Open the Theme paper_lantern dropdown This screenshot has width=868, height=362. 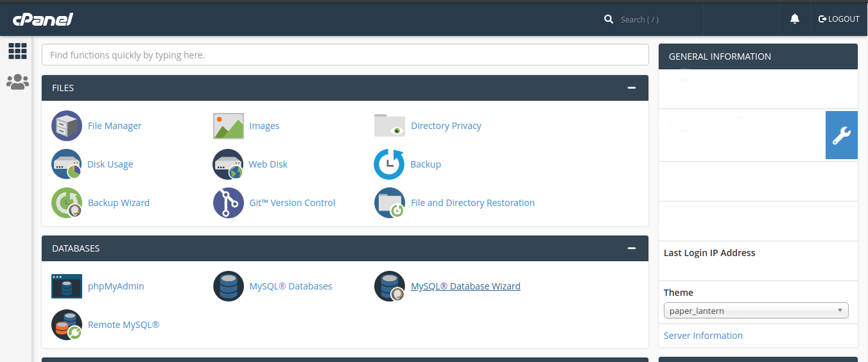(x=756, y=311)
